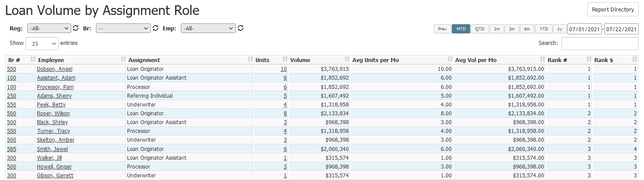Open branch 585 in Smith row
The height and width of the screenshot is (180, 644).
tap(11, 149)
